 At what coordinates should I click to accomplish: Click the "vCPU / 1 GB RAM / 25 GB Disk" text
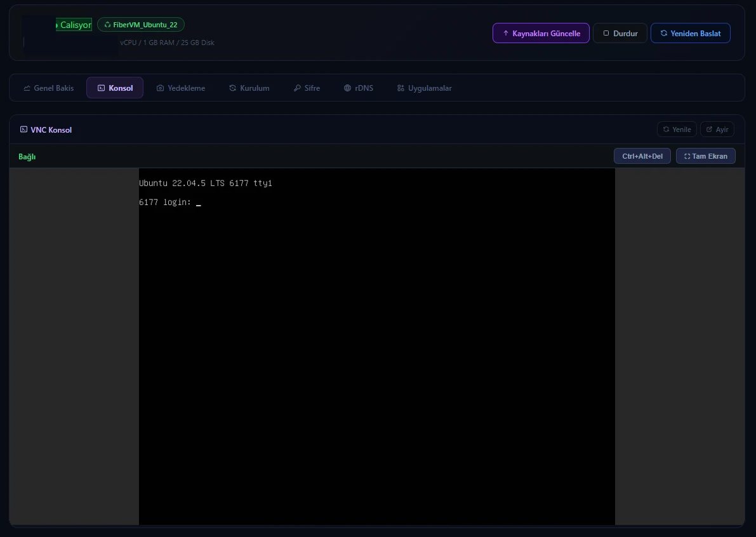pos(168,43)
